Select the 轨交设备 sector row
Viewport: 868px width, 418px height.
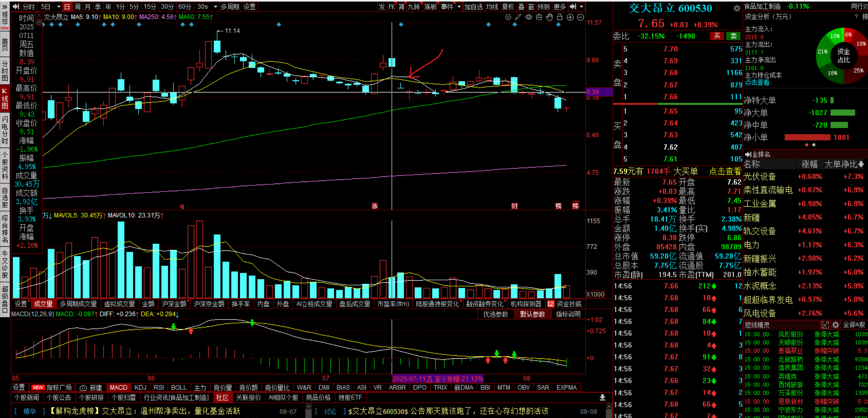[x=805, y=231]
